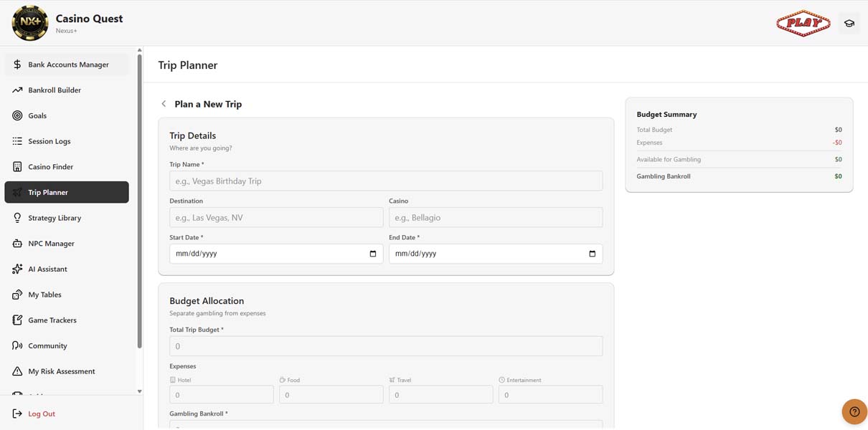Open Casino Finder building icon
Screen dimensions: 868x430
[17, 167]
